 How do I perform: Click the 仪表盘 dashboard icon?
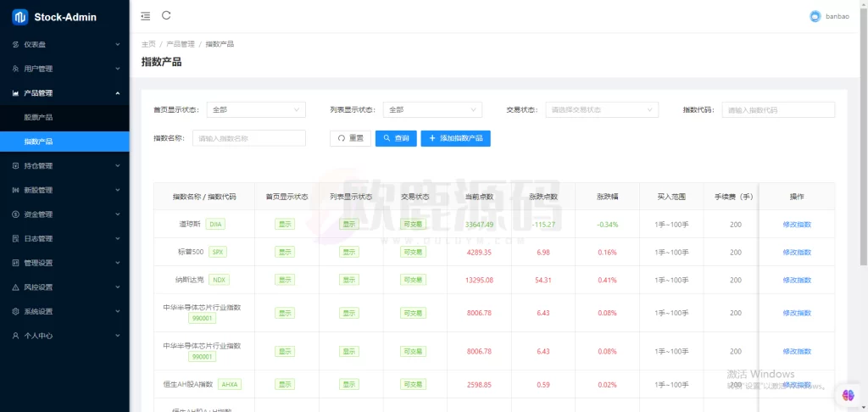click(x=15, y=44)
